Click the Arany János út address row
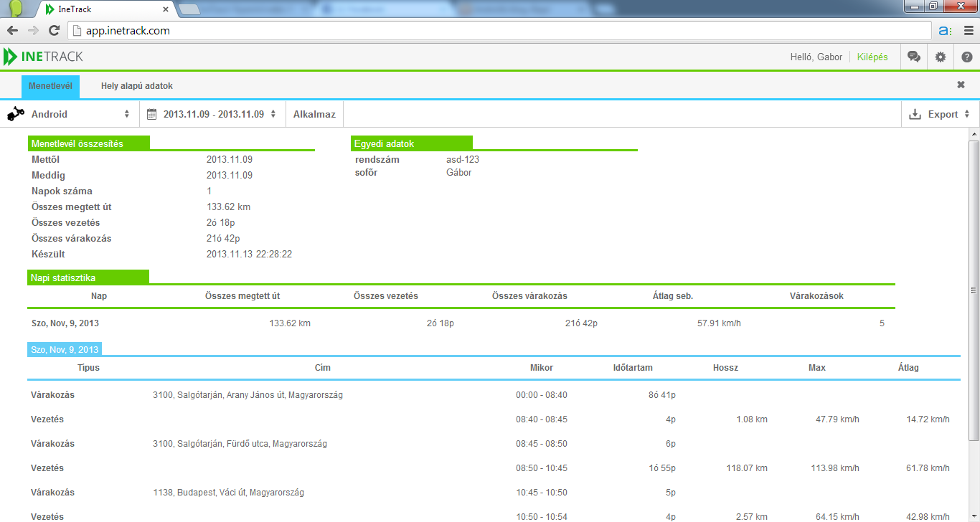The width and height of the screenshot is (980, 522). [248, 395]
